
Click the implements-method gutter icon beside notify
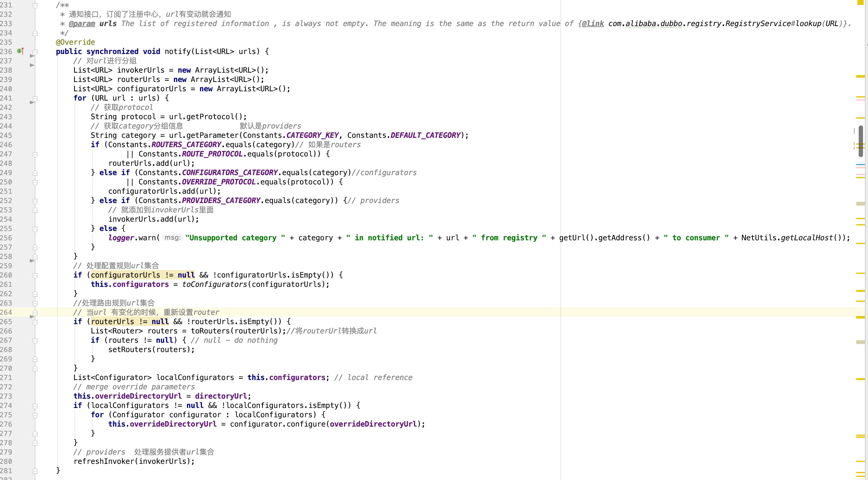pyautogui.click(x=20, y=51)
